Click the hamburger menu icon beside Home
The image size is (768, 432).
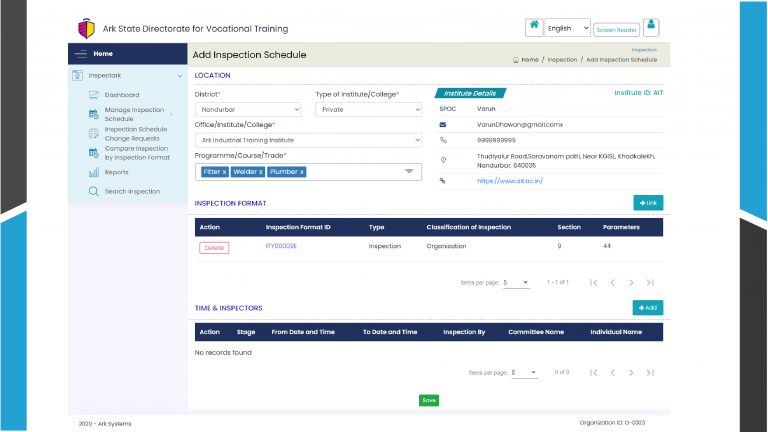click(81, 53)
